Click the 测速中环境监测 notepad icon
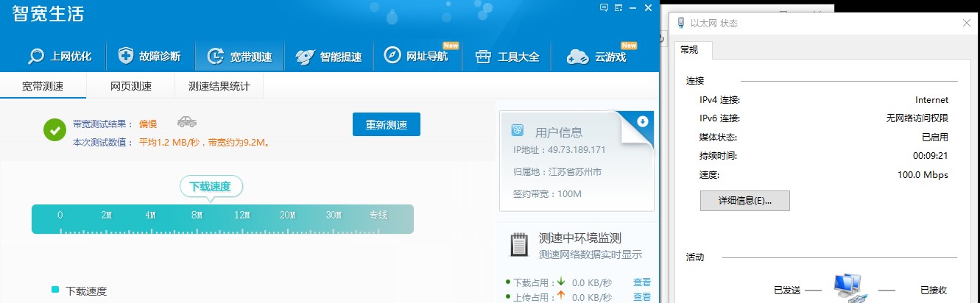Image resolution: width=980 pixels, height=303 pixels. point(520,244)
